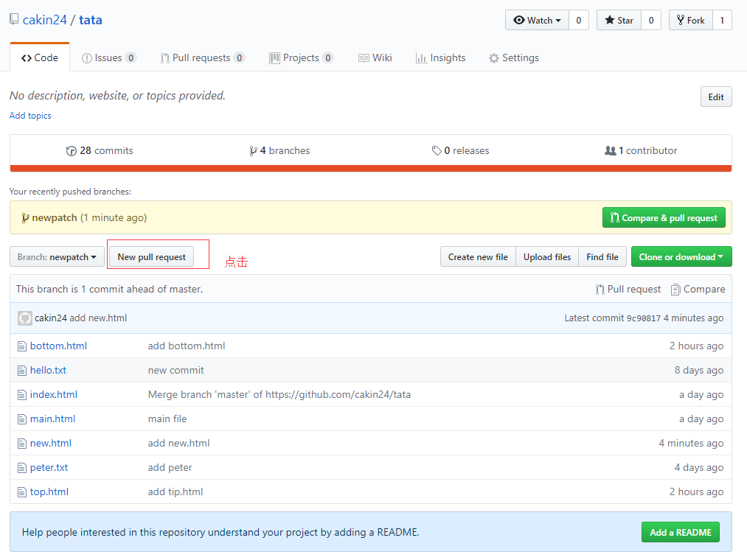Click the New pull request button
This screenshot has width=747, height=560.
(151, 256)
